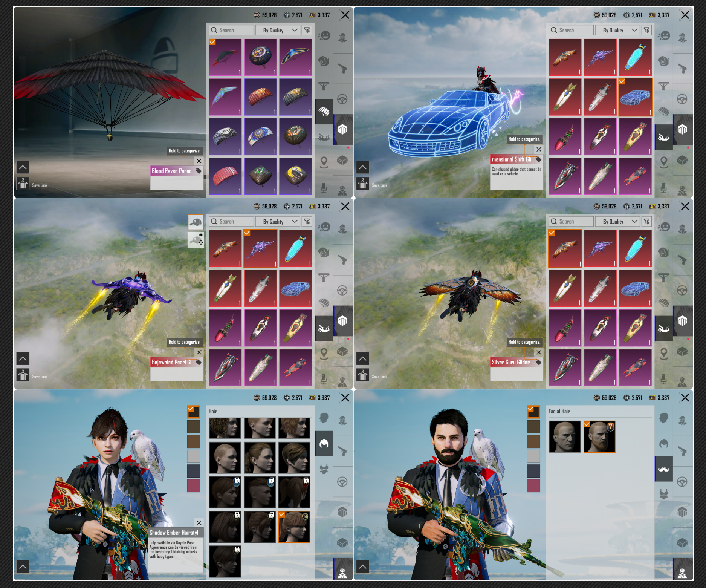Select the glider category icon in Silver Guru panel
Viewport: 706px width, 588px height.
click(x=664, y=329)
